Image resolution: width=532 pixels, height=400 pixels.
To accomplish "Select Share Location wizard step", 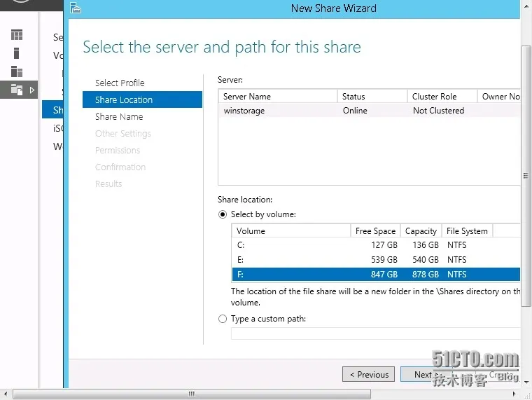I will pyautogui.click(x=142, y=100).
